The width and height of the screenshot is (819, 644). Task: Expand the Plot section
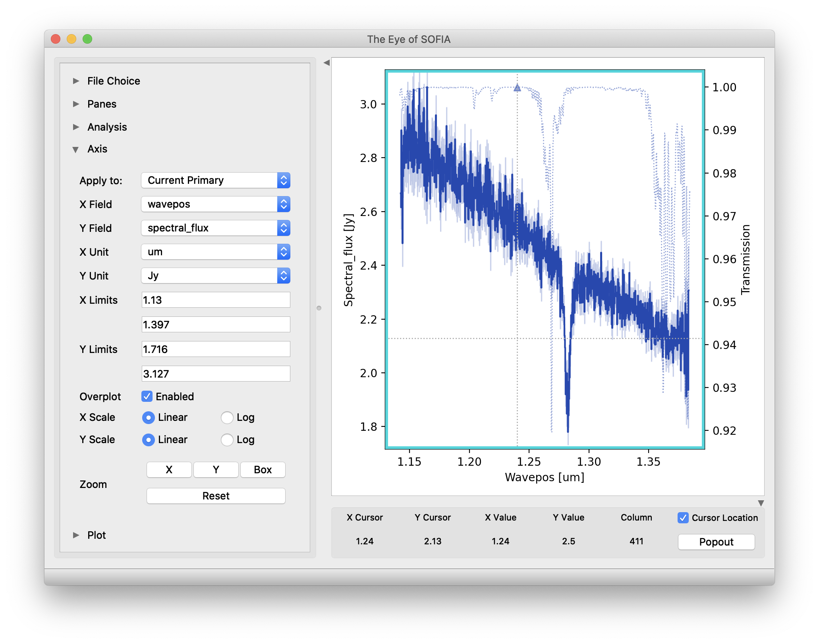tap(75, 535)
